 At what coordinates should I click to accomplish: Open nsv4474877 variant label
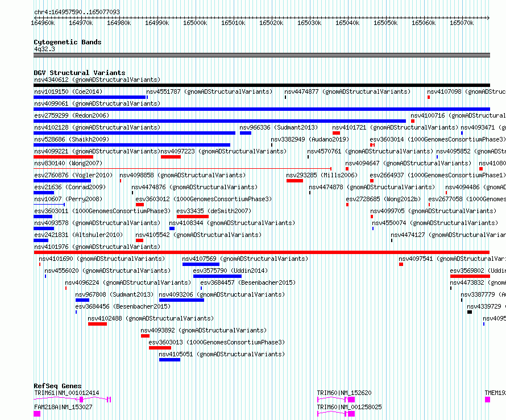click(347, 92)
